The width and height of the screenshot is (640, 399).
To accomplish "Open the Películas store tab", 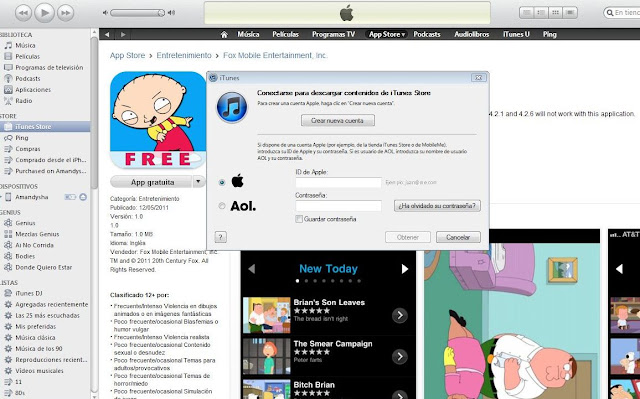I will click(285, 34).
